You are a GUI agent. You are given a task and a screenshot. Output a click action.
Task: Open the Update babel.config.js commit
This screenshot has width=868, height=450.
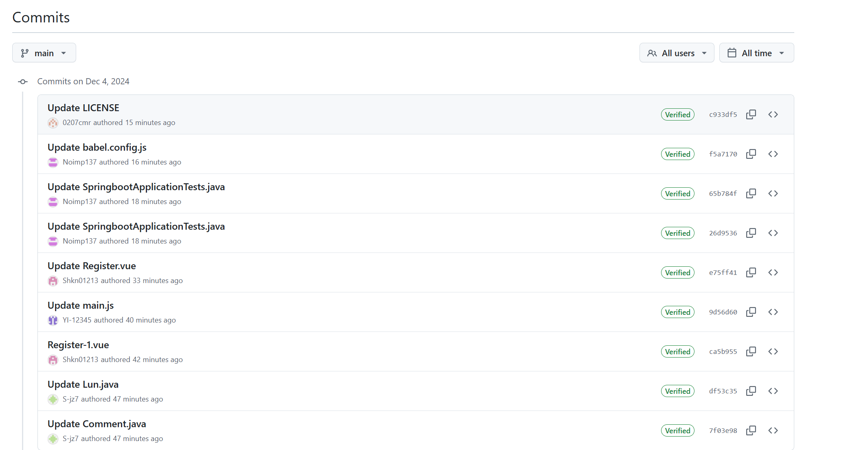point(97,147)
